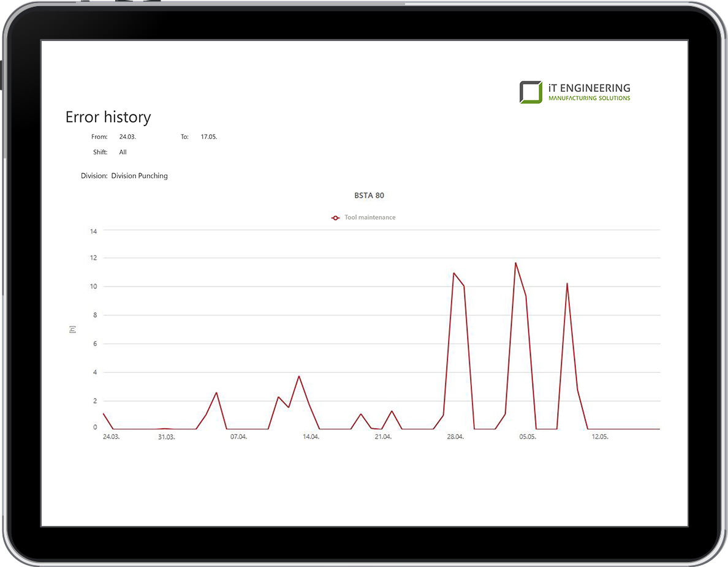728x567 pixels.
Task: Click the BSTA 80 chart title
Action: (369, 195)
